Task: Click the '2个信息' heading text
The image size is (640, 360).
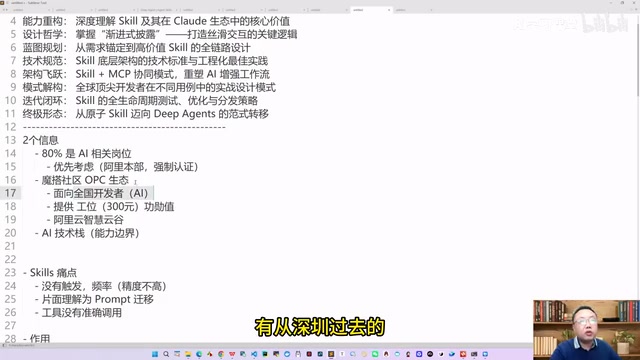Action: click(x=41, y=140)
